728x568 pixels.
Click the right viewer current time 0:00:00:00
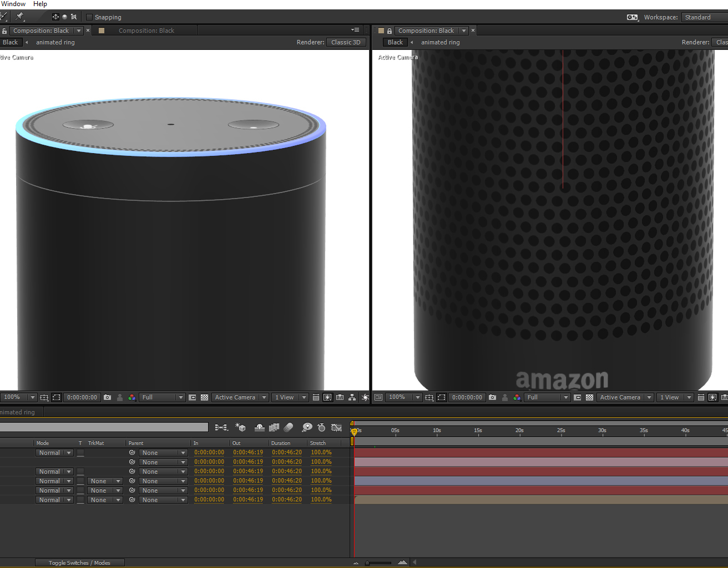(467, 397)
